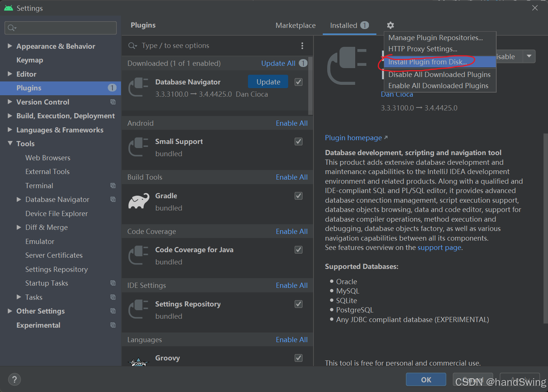Click the Database Navigator plugin icon
This screenshot has height=392, width=548.
pyautogui.click(x=138, y=87)
